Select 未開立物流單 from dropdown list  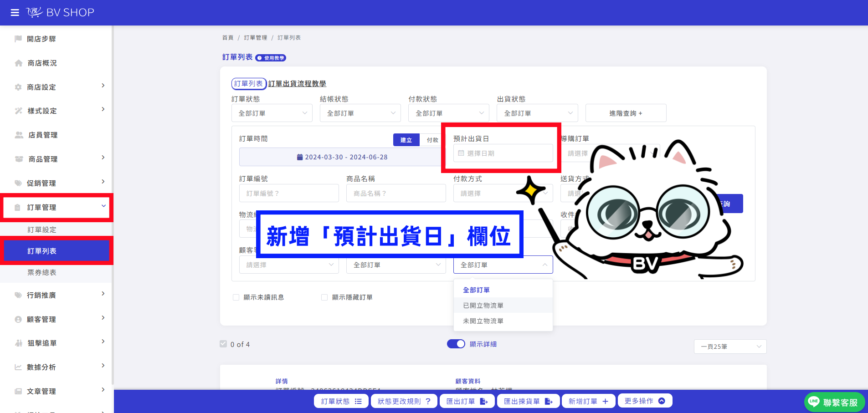coord(503,321)
